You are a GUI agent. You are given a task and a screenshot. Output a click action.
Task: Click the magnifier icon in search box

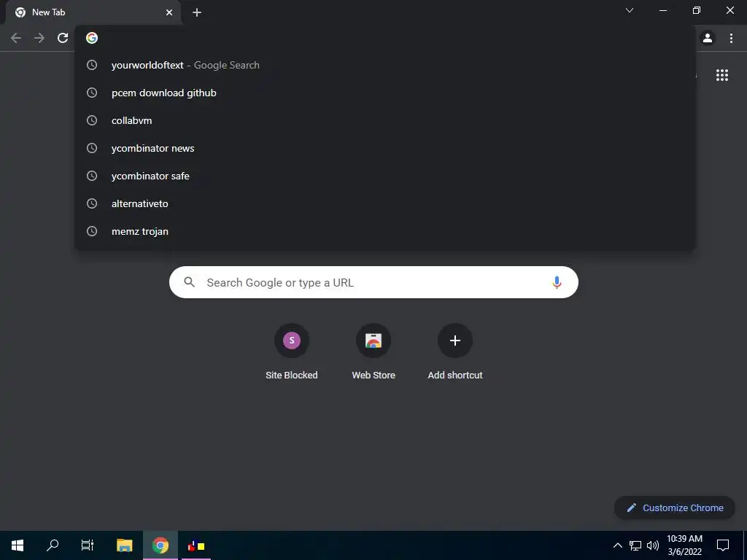coord(189,282)
